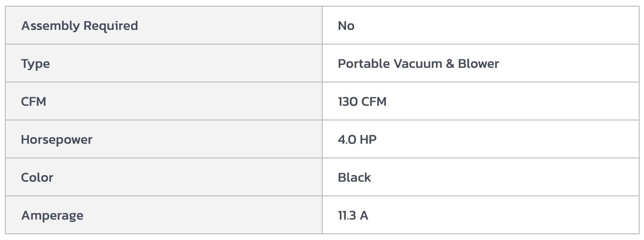The image size is (644, 240).
Task: Click the number "11.3" in Amperage value
Action: pos(346,215)
